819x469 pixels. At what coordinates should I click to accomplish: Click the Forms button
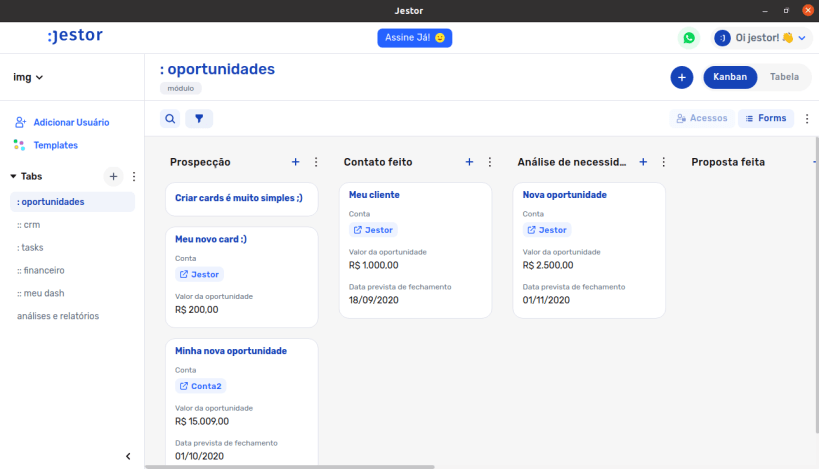pyautogui.click(x=766, y=119)
